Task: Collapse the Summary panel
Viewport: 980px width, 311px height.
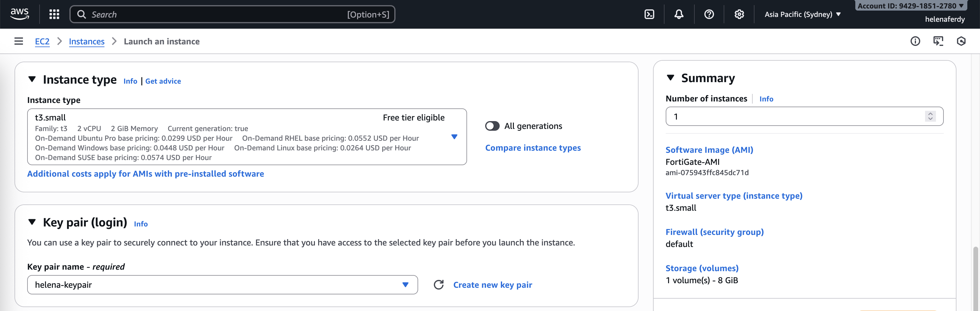Action: tap(670, 78)
